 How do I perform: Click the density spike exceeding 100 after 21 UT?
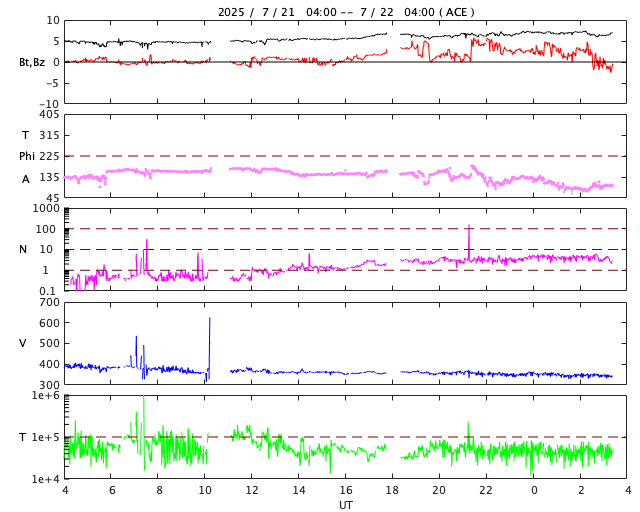(469, 242)
